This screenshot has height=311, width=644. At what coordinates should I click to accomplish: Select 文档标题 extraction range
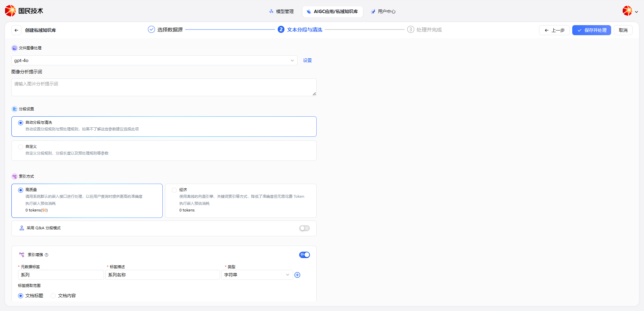click(x=20, y=296)
